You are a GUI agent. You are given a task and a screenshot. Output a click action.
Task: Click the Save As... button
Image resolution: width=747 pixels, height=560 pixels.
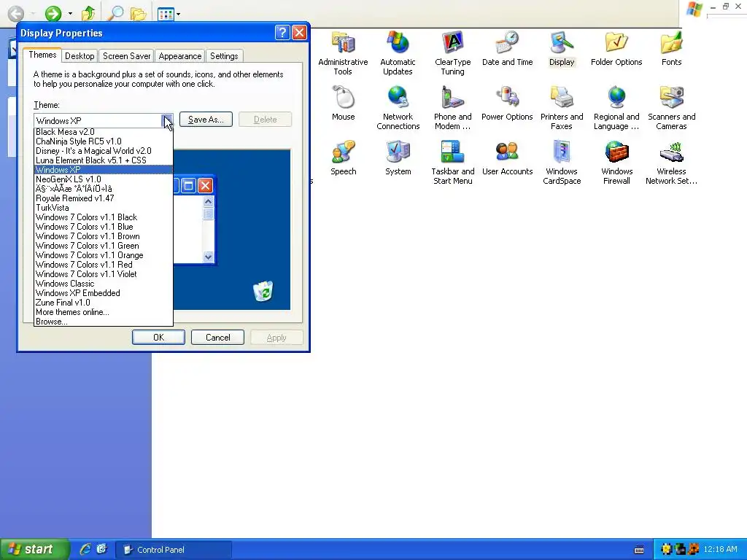(x=206, y=120)
